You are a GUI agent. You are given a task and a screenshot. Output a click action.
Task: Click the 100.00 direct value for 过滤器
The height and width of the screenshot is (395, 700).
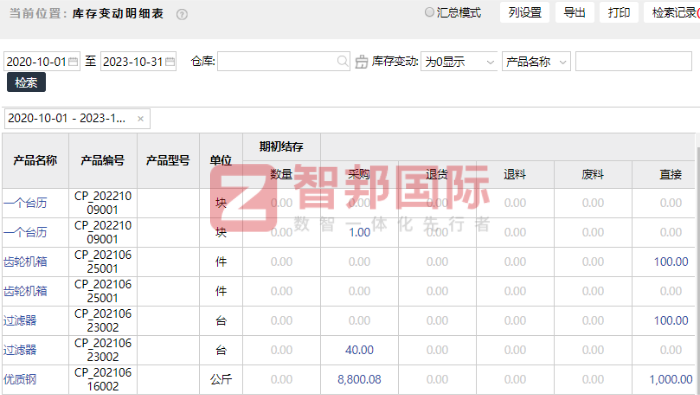[671, 321]
